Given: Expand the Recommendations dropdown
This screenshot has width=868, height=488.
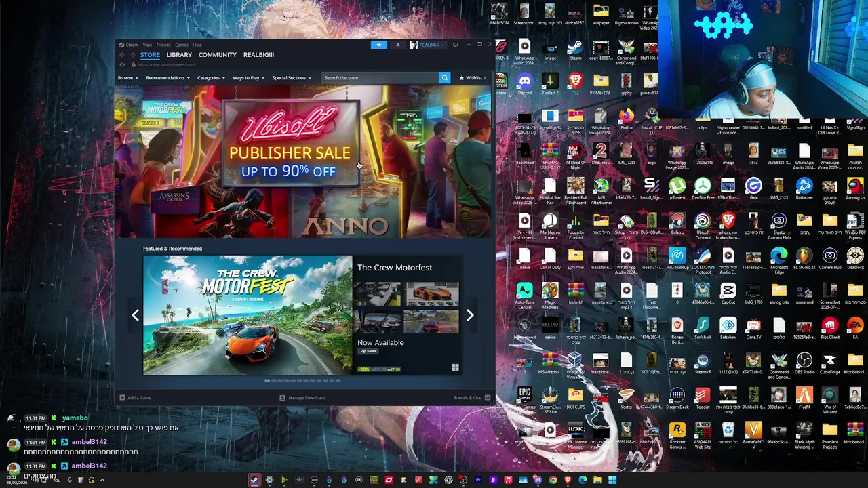Looking at the screenshot, I should pyautogui.click(x=167, y=78).
